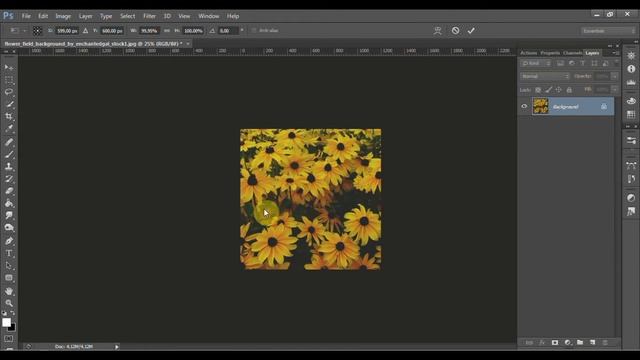640x360 pixels.
Task: Toggle relative positioning triangle beside X field
Action: (85, 31)
